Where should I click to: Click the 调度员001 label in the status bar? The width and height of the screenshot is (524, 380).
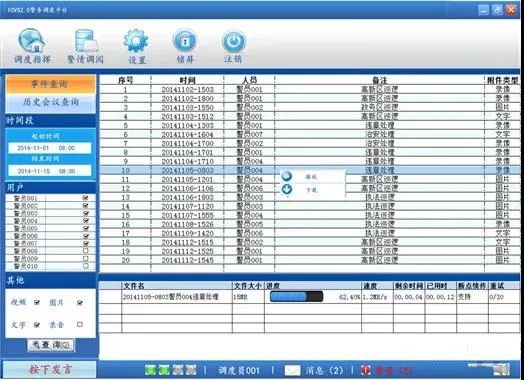point(239,370)
